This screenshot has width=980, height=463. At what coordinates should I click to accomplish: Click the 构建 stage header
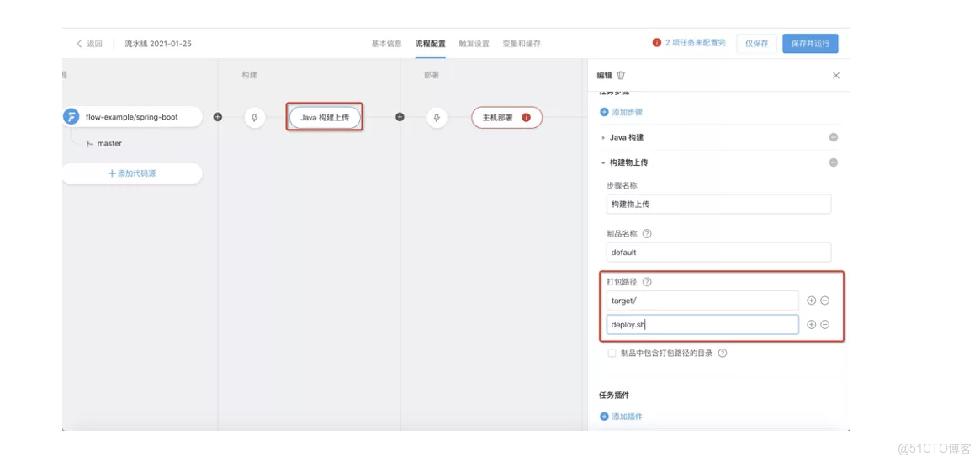(249, 75)
